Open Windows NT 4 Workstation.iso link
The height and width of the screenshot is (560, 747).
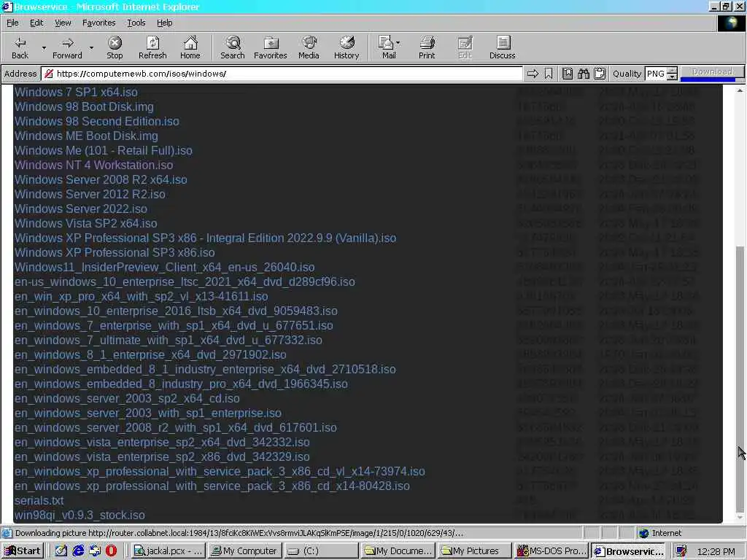click(x=94, y=166)
